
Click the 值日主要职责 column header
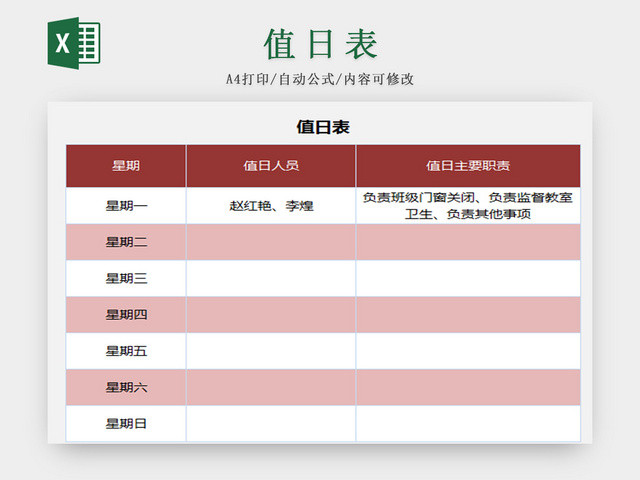[468, 166]
